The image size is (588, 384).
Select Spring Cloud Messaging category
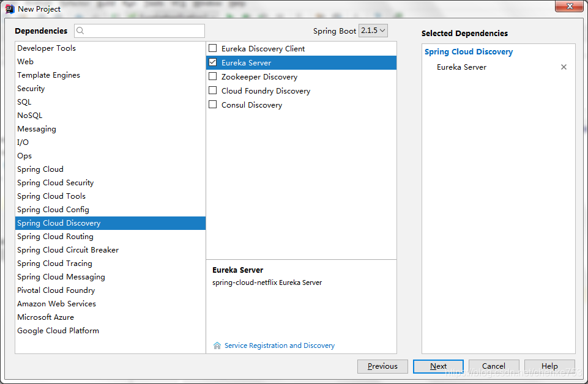point(110,277)
